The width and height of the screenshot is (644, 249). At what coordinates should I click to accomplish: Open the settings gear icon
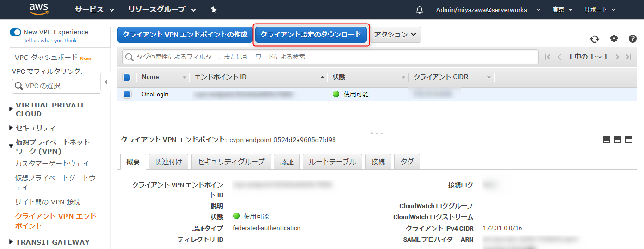(x=614, y=39)
